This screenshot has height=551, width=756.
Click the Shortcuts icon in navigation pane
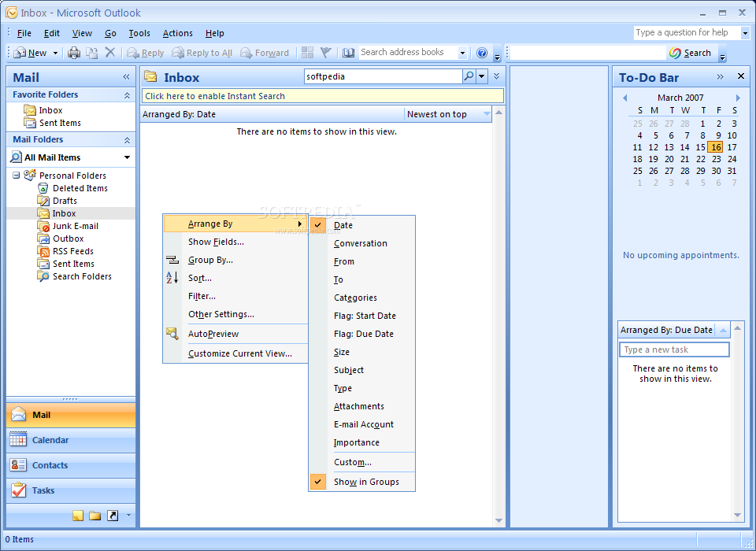click(113, 516)
